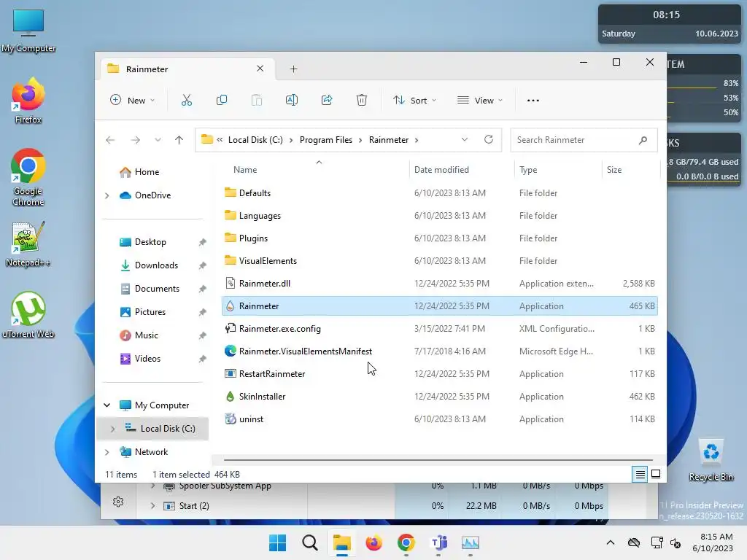This screenshot has width=747, height=560.
Task: Open address bar history dropdown
Action: [465, 139]
